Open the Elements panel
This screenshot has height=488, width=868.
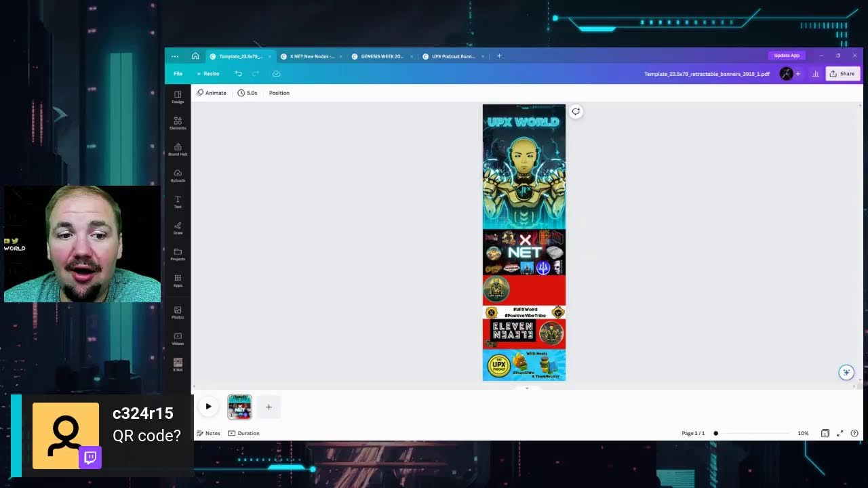point(178,123)
